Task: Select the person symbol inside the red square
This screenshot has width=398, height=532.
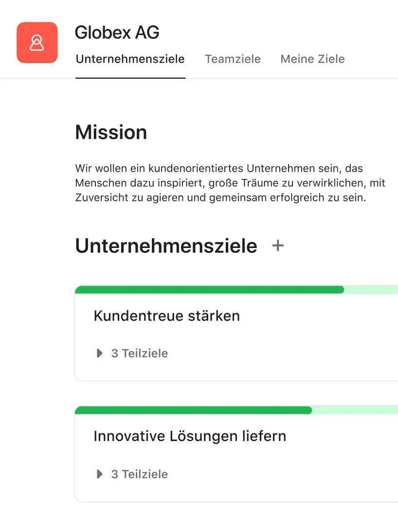Action: (37, 43)
